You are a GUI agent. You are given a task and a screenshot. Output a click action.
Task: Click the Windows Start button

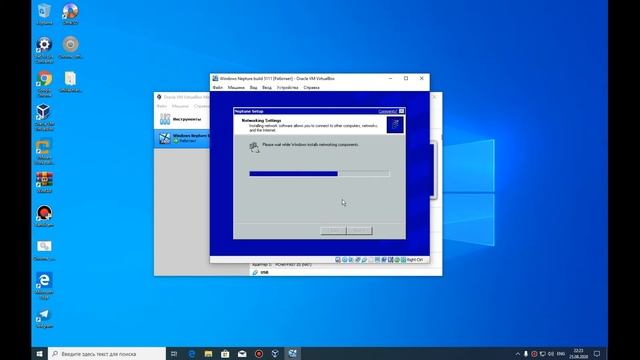tap(40, 353)
